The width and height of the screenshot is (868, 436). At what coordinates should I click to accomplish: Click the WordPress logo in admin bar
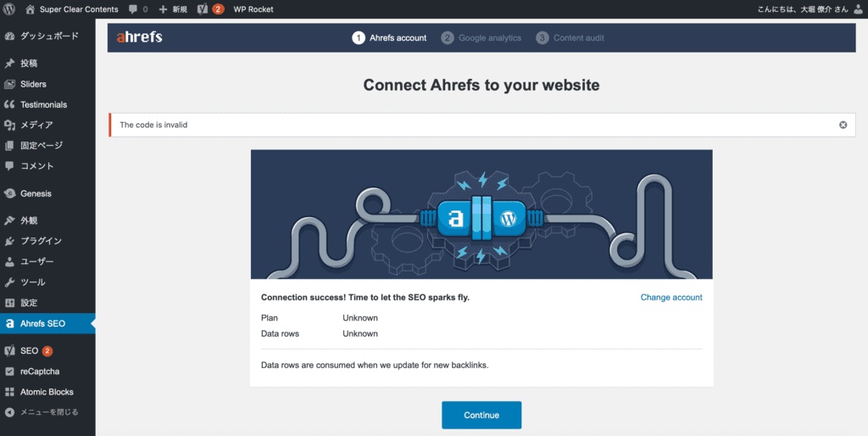[x=9, y=8]
